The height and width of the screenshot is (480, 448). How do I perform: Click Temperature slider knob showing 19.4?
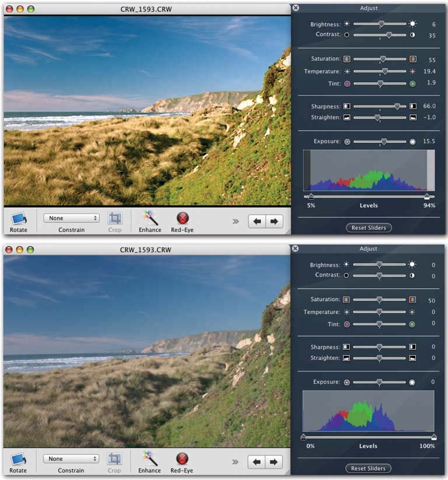384,71
